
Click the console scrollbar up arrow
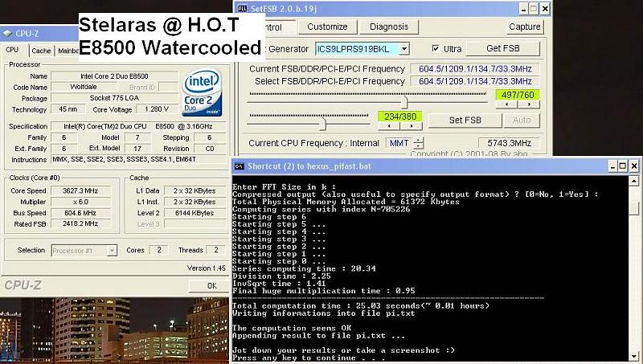[x=634, y=181]
